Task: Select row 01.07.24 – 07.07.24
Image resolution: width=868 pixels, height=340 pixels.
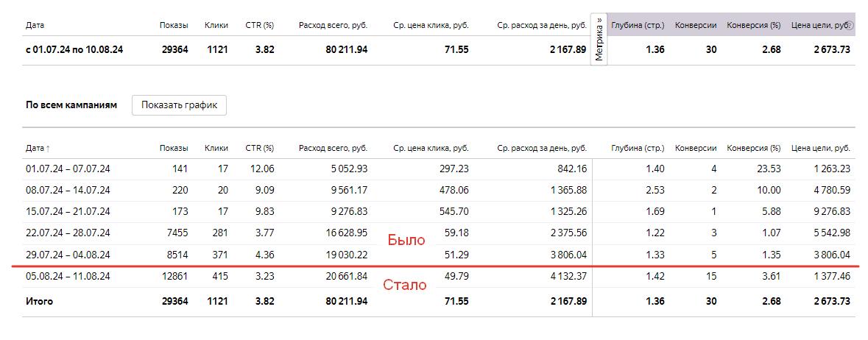Action: click(x=439, y=169)
